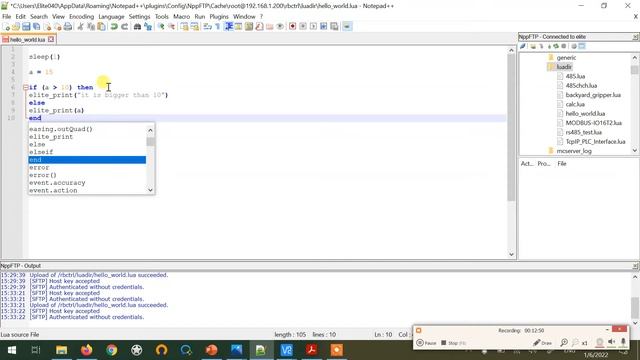Screen dimensions: 640x360
Task: Select 485.lua in NppFTP tree
Action: pyautogui.click(x=575, y=76)
